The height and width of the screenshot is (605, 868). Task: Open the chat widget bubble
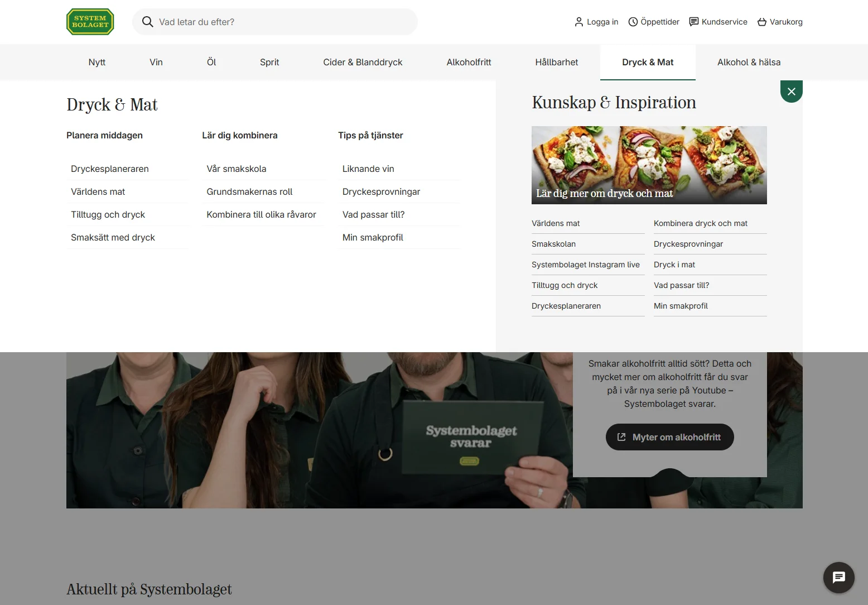pos(838,578)
